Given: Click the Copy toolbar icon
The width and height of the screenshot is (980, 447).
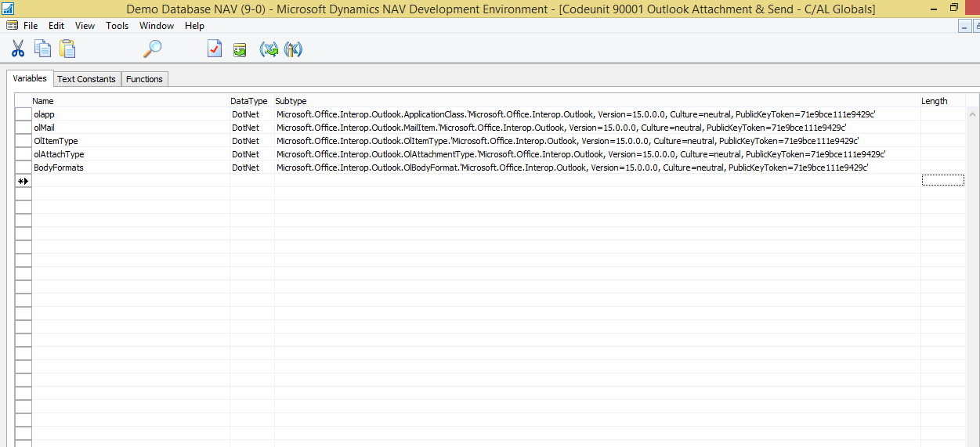Looking at the screenshot, I should (42, 49).
